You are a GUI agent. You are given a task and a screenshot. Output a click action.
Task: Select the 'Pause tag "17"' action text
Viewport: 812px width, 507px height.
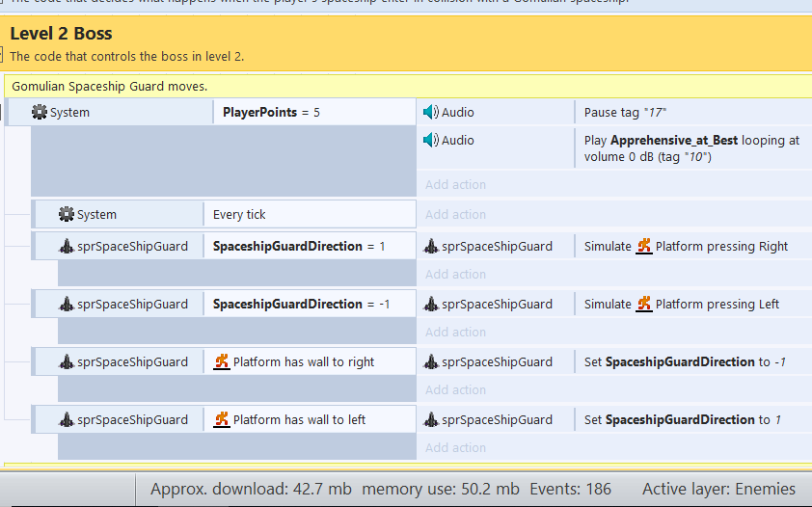tap(625, 113)
